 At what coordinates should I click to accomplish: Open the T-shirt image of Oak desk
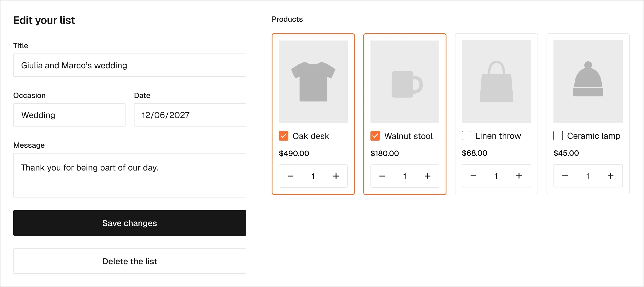click(x=313, y=82)
